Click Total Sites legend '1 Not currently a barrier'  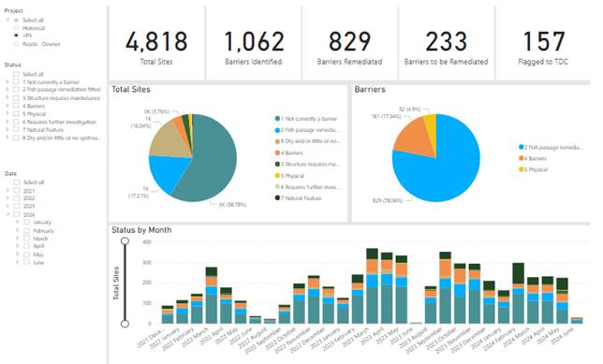click(306, 119)
